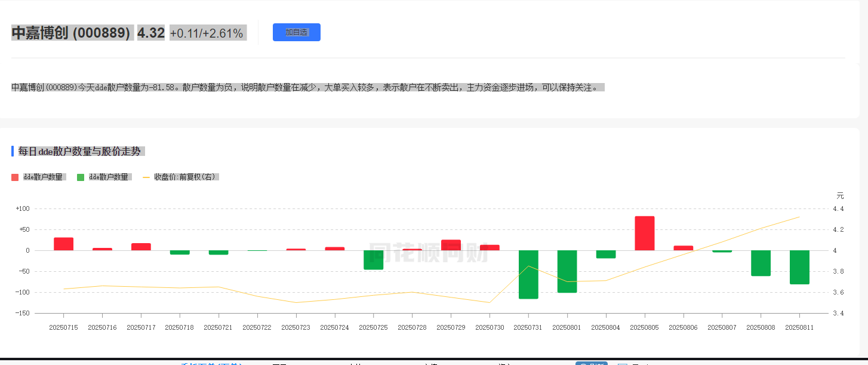Click the change value +0.11/+2.61%
The image size is (868, 365).
click(x=207, y=33)
